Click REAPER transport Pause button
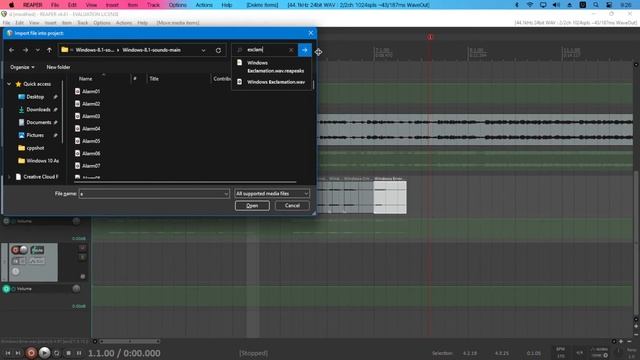Screen dimensions: 640x360 coord(79,353)
